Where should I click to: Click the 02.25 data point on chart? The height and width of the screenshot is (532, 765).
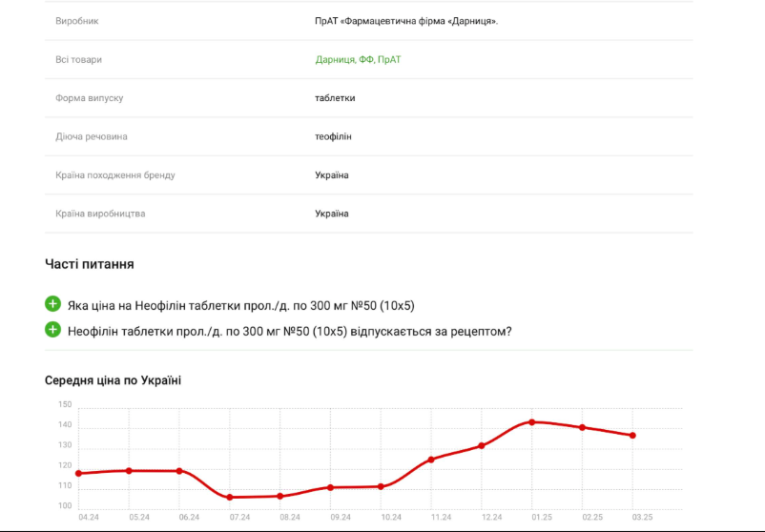pyautogui.click(x=583, y=427)
